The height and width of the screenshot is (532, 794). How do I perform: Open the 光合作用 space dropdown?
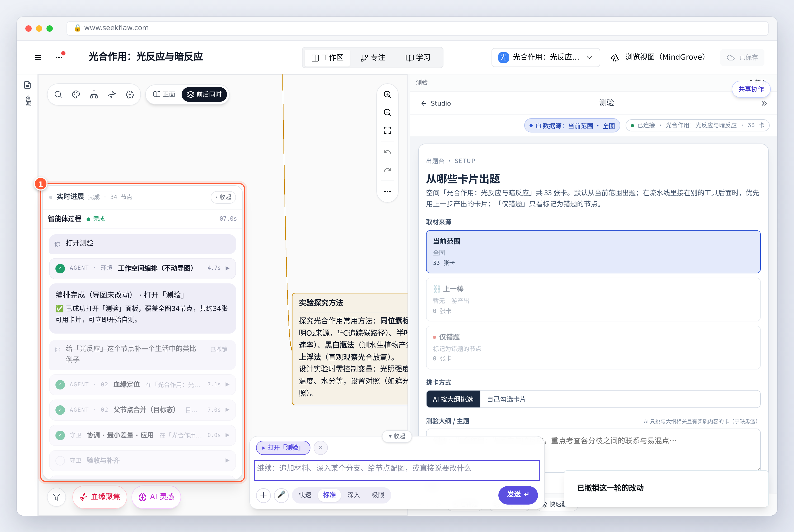pos(545,57)
